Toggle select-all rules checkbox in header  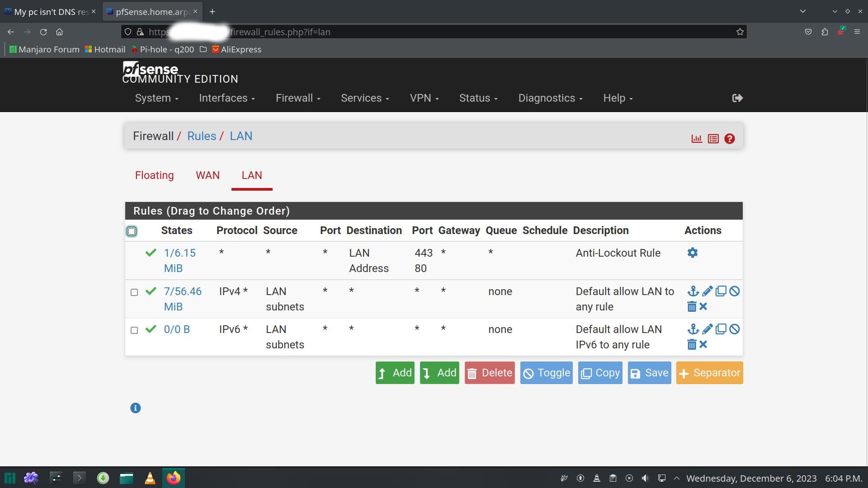[x=132, y=231]
